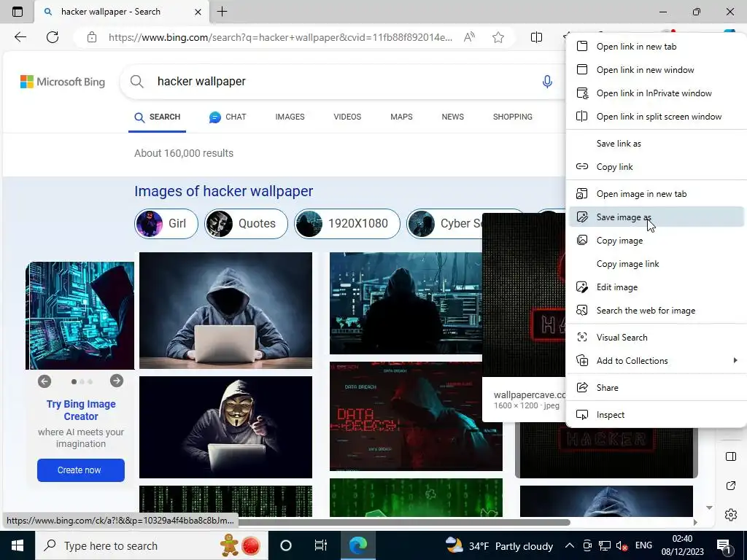Choose Open image in new tab
747x560 pixels.
click(656, 194)
